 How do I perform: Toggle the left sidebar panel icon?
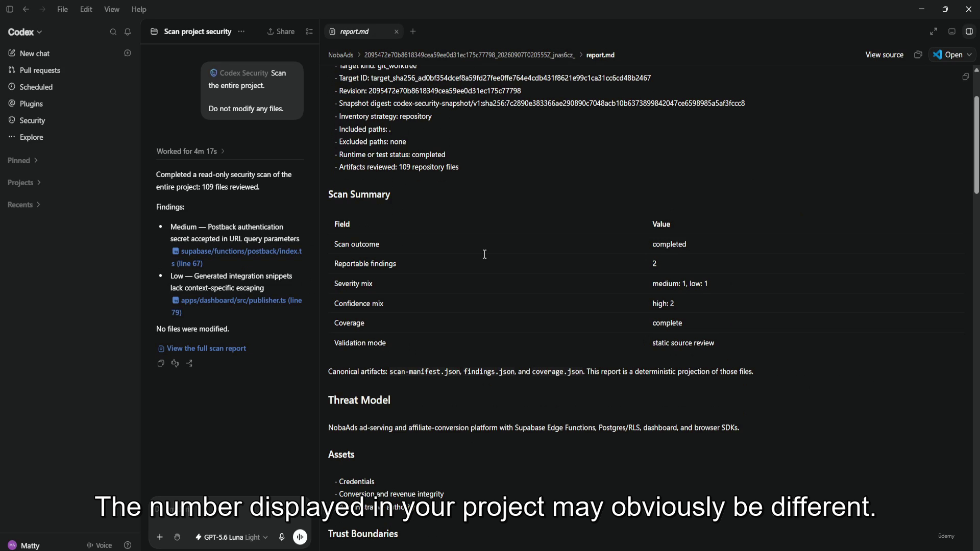point(9,9)
